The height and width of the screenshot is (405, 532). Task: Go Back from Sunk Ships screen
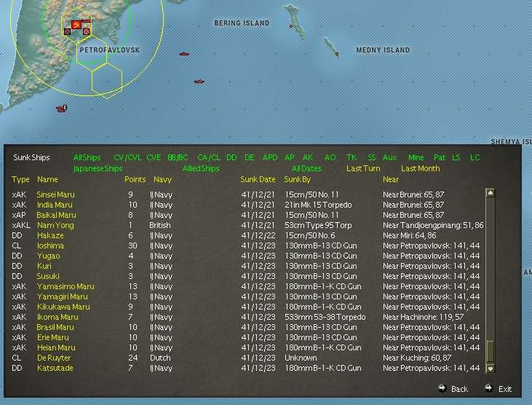coord(459,389)
